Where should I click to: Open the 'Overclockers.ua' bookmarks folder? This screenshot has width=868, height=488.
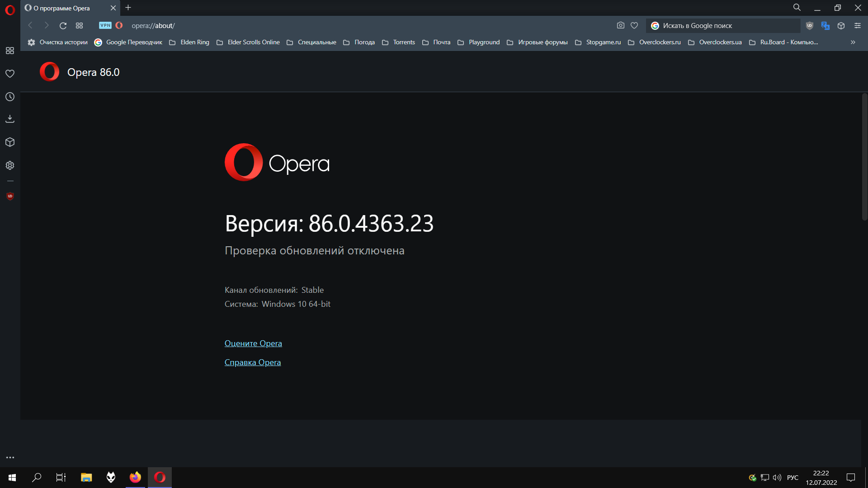pos(715,42)
